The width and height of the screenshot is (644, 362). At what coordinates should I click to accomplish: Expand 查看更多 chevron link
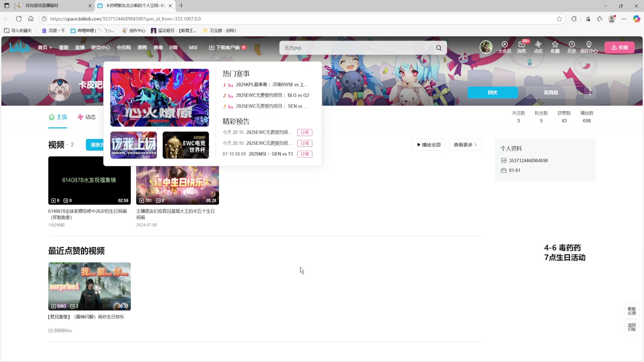coord(466,145)
